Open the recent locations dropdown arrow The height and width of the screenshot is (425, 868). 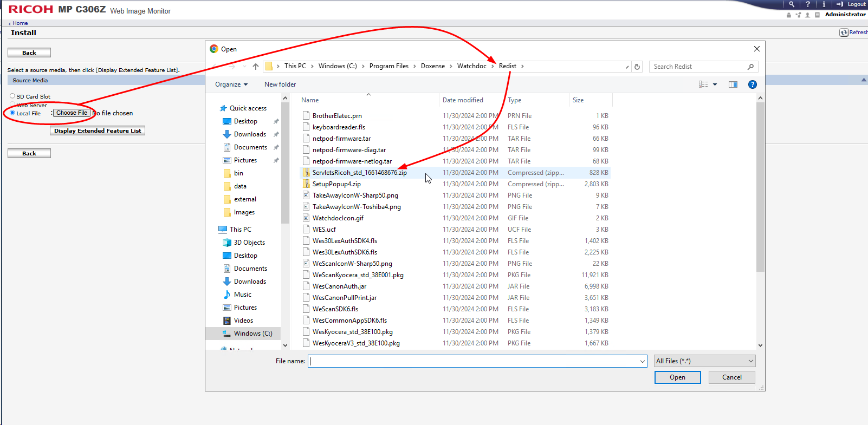tap(244, 67)
